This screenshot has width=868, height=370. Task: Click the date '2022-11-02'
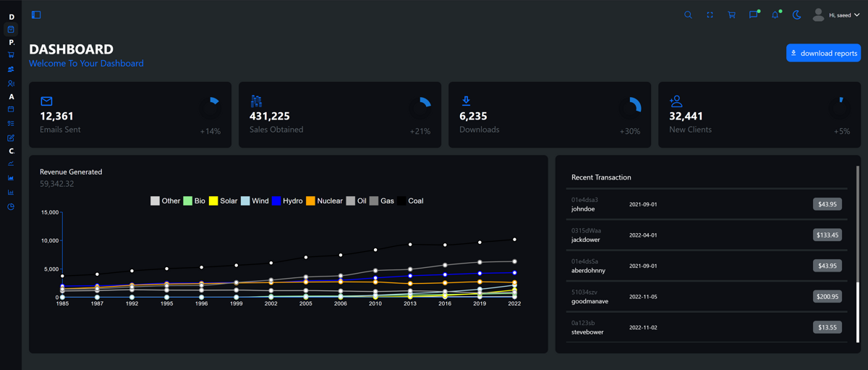coord(643,327)
